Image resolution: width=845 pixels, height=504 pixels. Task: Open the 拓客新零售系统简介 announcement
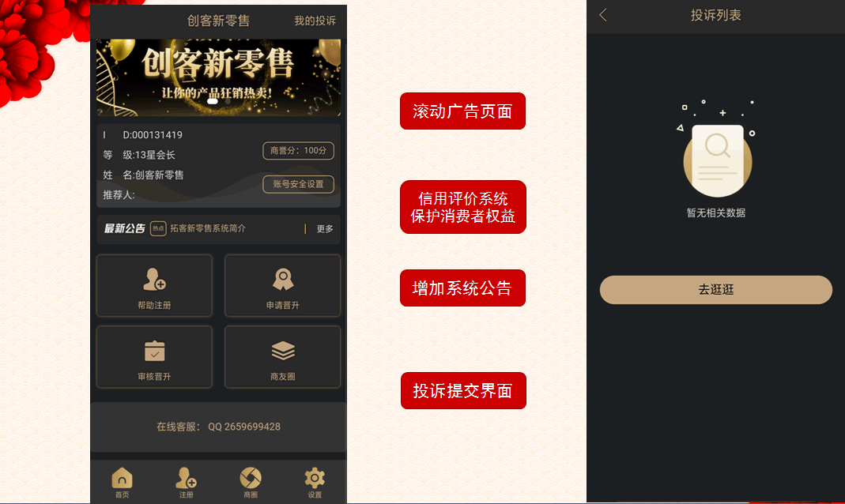208,228
